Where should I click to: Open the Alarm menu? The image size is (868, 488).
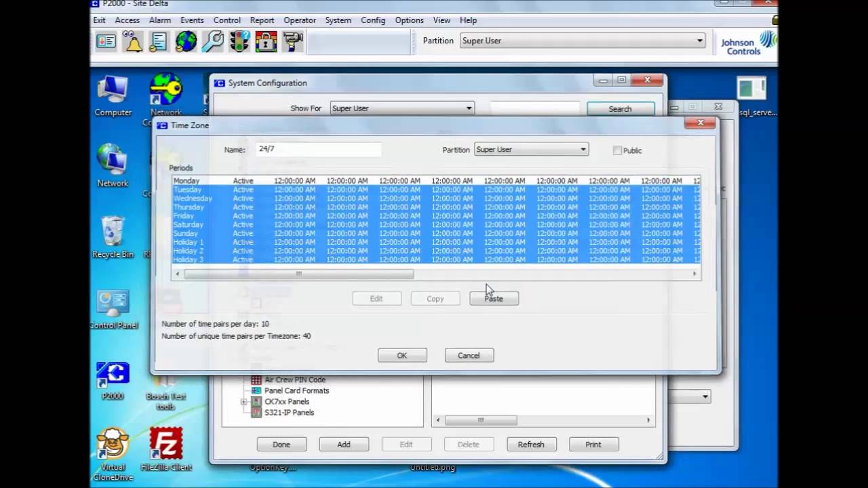160,20
